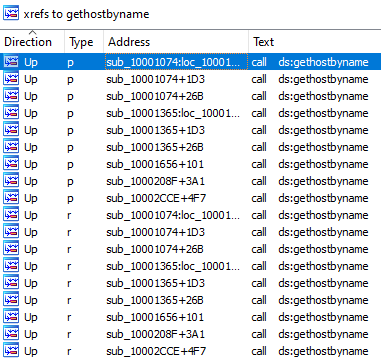Select address sub_10001365:loc_10001... in type p row

[173, 113]
